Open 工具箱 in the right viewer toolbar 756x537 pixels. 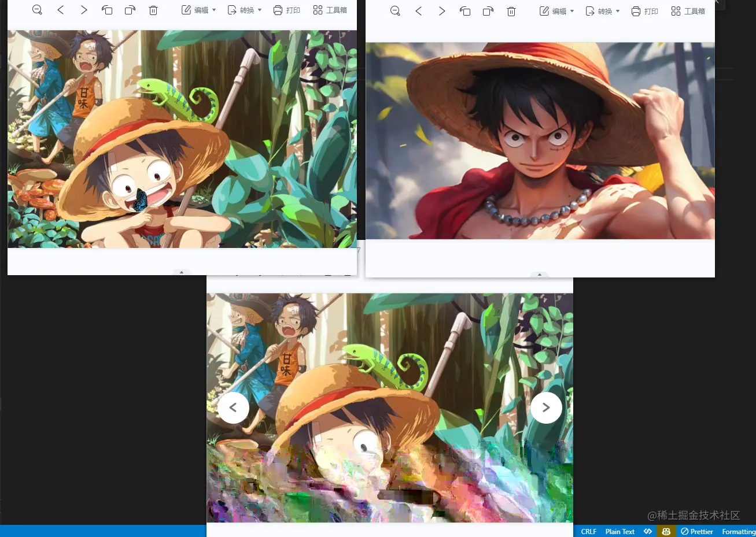[688, 11]
